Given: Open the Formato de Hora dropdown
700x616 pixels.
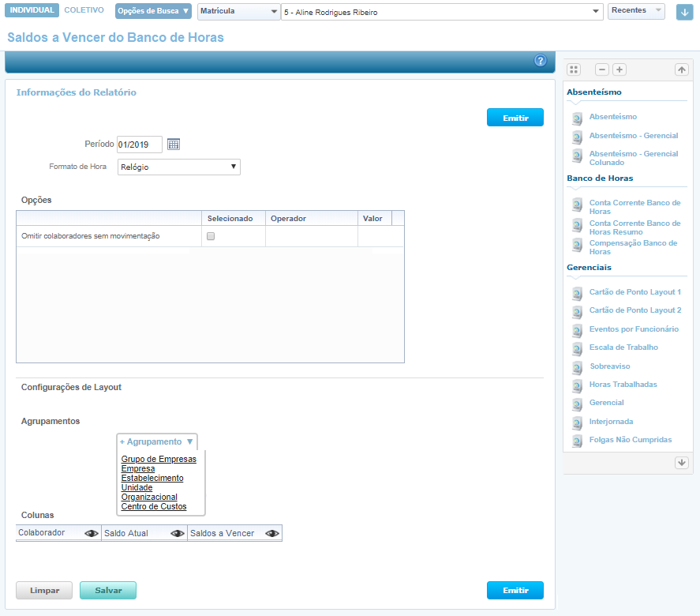Looking at the screenshot, I should [179, 167].
